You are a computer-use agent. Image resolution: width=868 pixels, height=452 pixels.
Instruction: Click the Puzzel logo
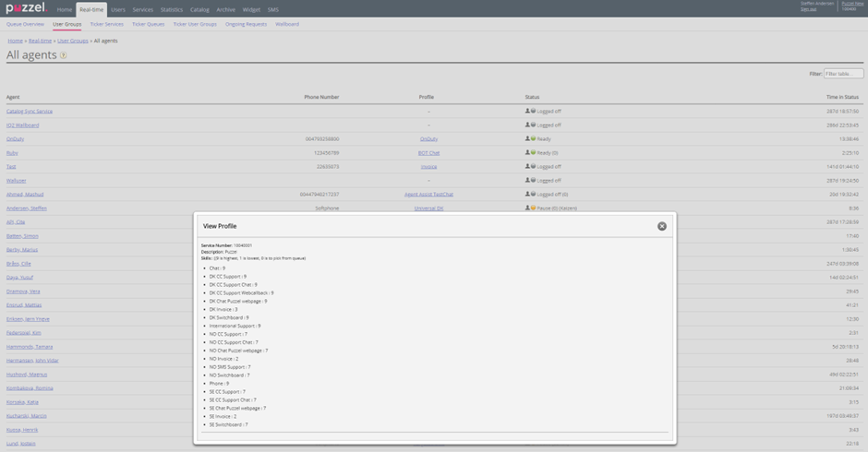pos(25,8)
